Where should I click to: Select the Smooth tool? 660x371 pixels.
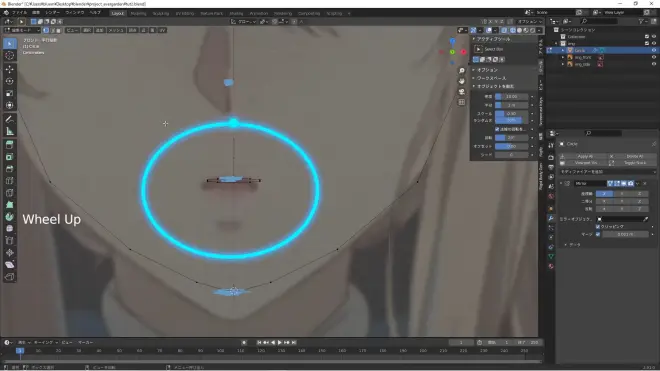(x=10, y=229)
